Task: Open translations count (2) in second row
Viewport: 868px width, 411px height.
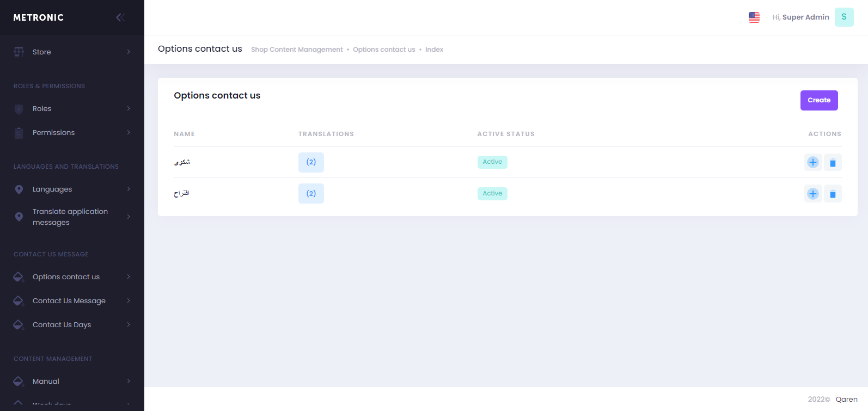Action: 311,194
